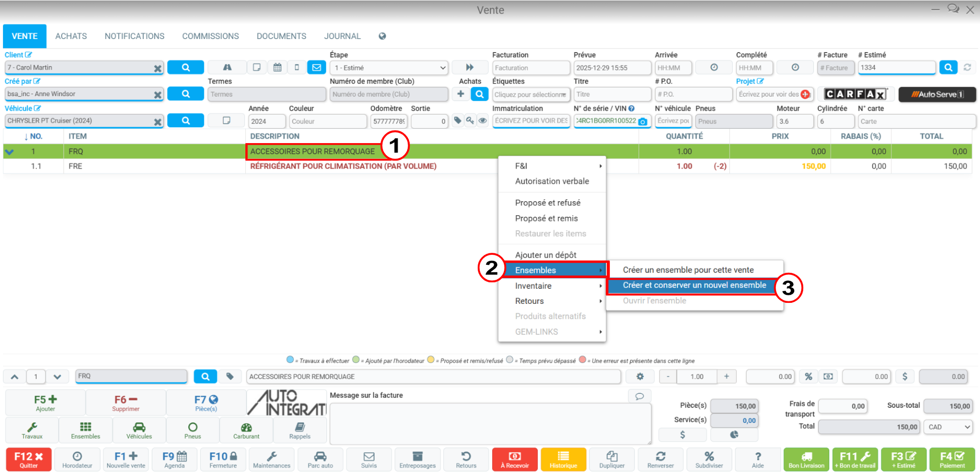Viewport: 980px width, 475px height.
Task: Switch to the COMMISSIONS tab
Action: (210, 36)
